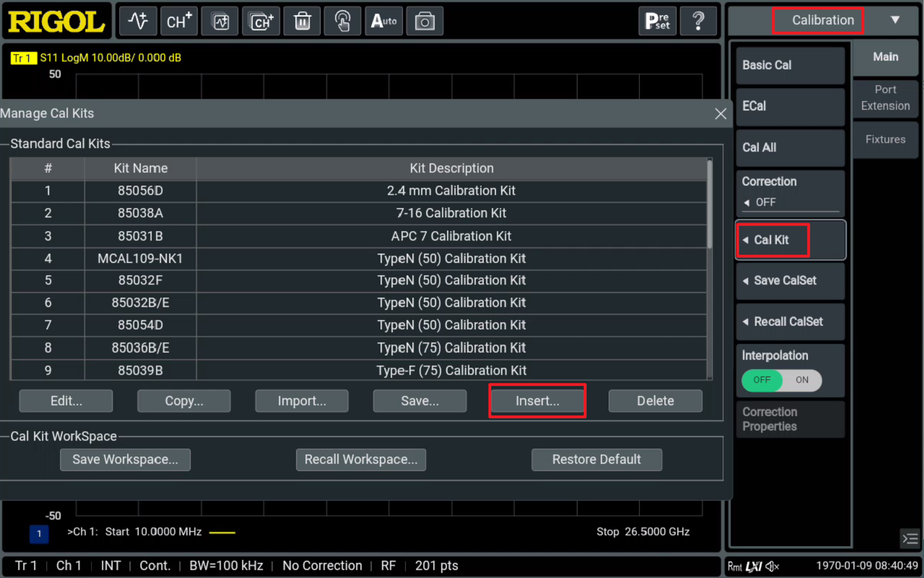Click the camera screenshot icon
The height and width of the screenshot is (578, 924).
click(425, 21)
